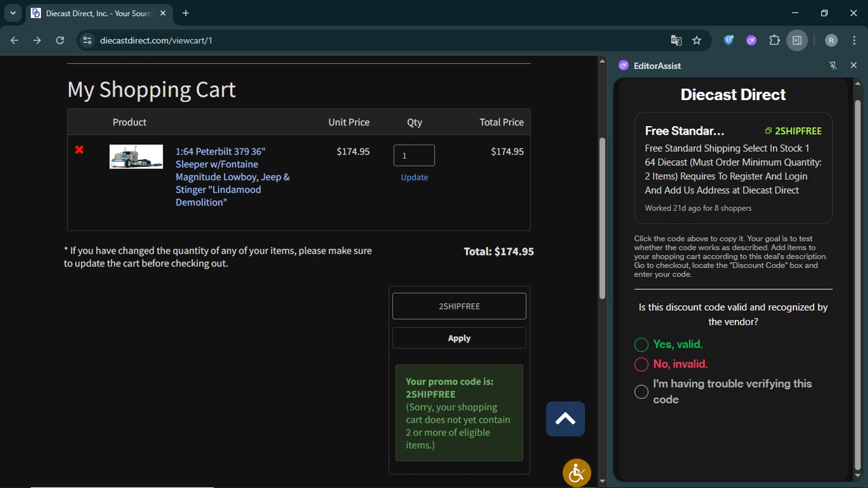Reload the current page
This screenshot has height=488, width=868.
60,41
